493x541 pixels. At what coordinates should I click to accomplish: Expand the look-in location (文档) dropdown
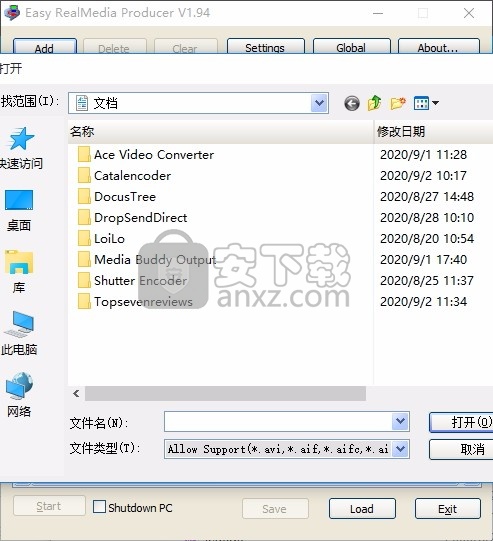[319, 103]
